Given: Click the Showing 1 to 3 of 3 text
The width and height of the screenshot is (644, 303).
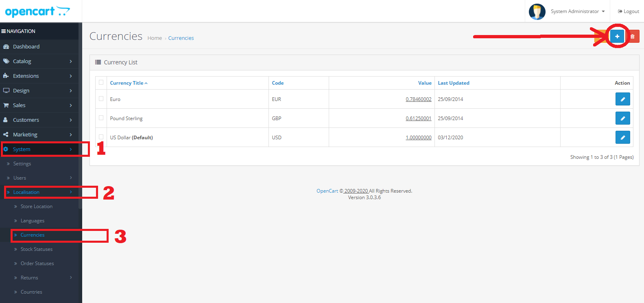Looking at the screenshot, I should (x=602, y=157).
